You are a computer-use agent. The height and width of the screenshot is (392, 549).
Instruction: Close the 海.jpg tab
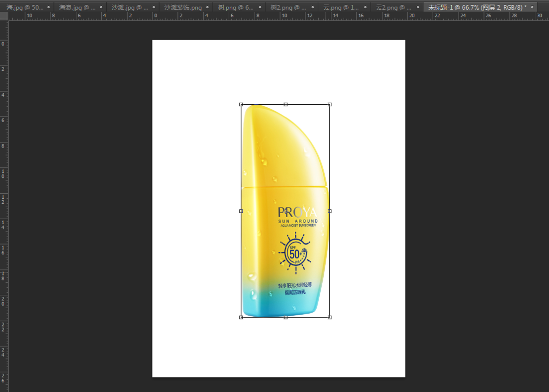(x=49, y=7)
